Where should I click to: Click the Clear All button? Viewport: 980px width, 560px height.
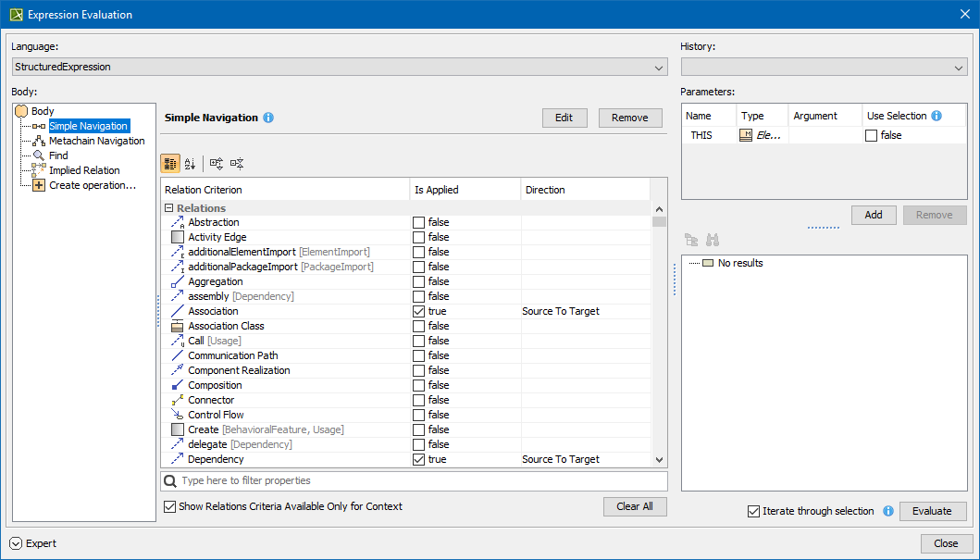634,506
